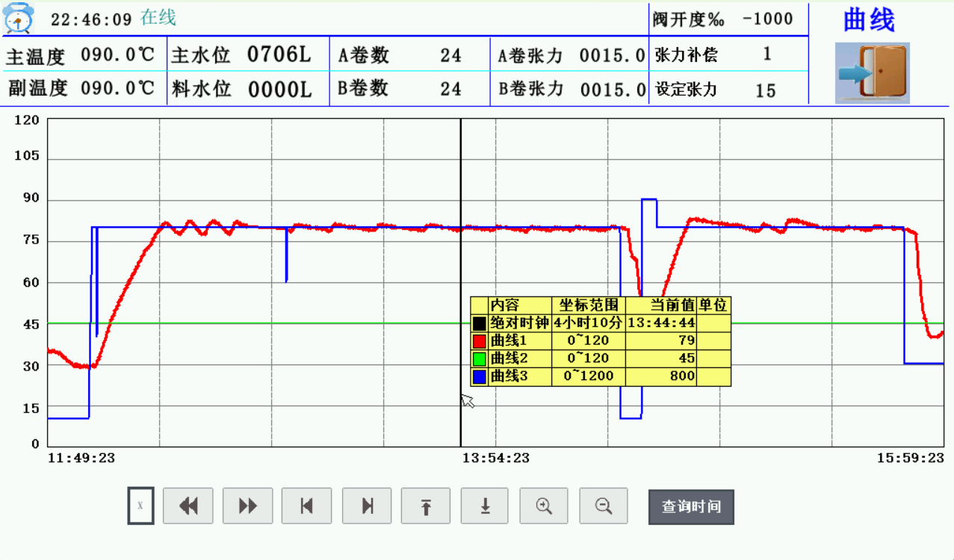Click the down-arrow-to-bar button
954x560 pixels.
coord(485,506)
